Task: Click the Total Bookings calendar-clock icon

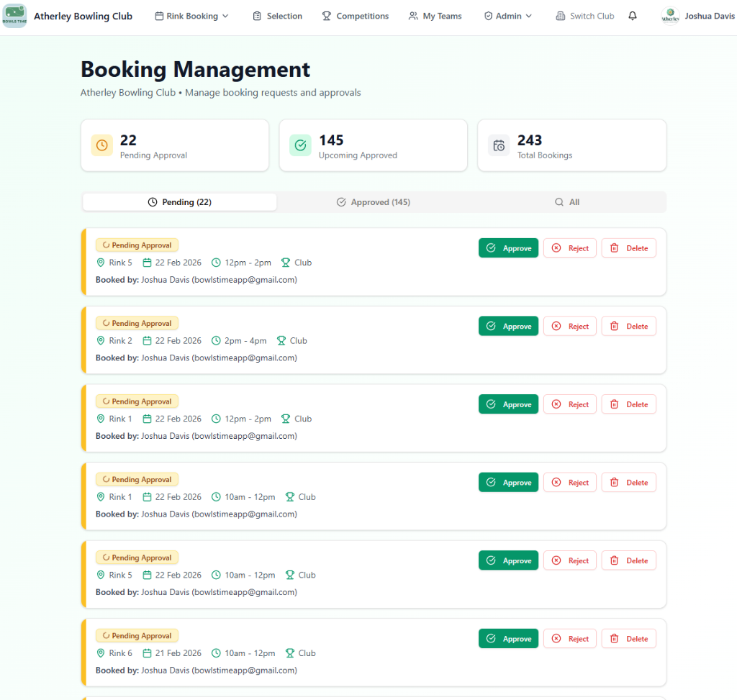Action: pos(499,145)
